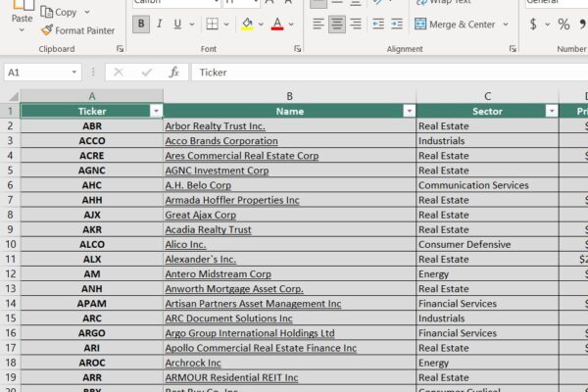Open Arbor Realty Trust Inc. link

(215, 126)
